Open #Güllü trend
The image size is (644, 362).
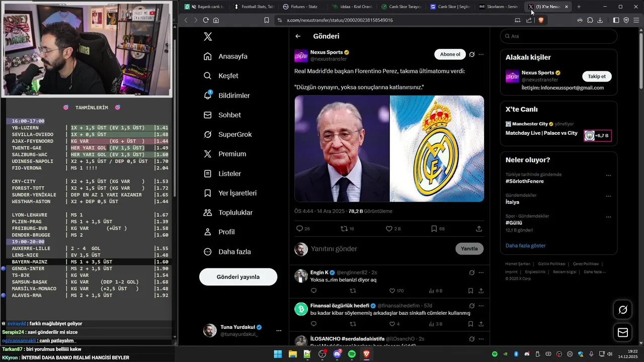click(x=514, y=223)
